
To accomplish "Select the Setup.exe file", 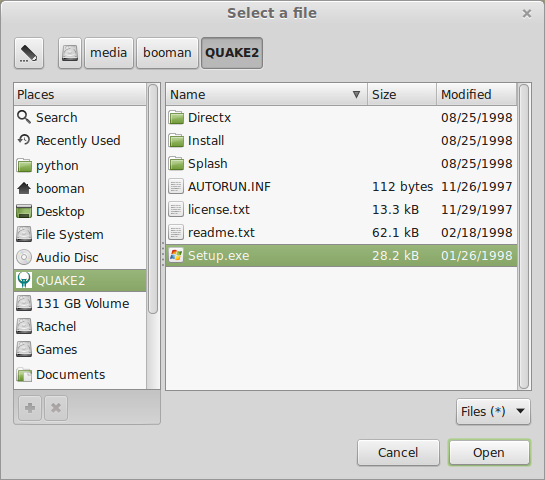I will click(x=342, y=255).
